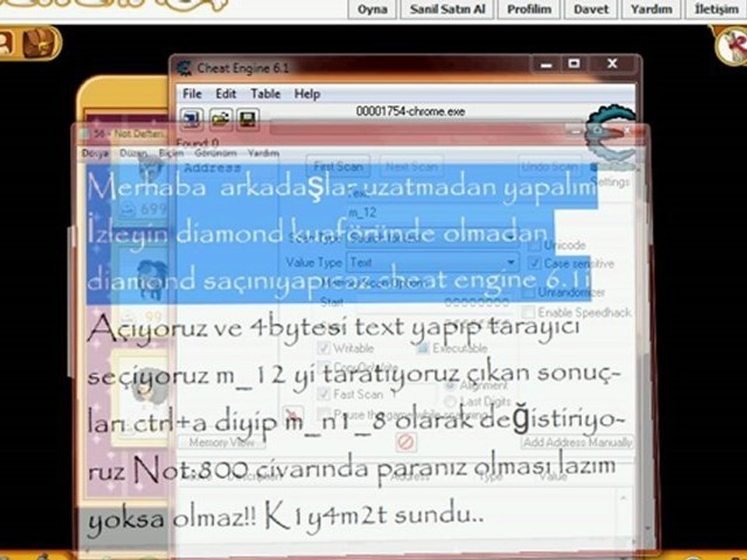747x560 pixels.
Task: Click the Sanil Satın Al button
Action: point(447,9)
